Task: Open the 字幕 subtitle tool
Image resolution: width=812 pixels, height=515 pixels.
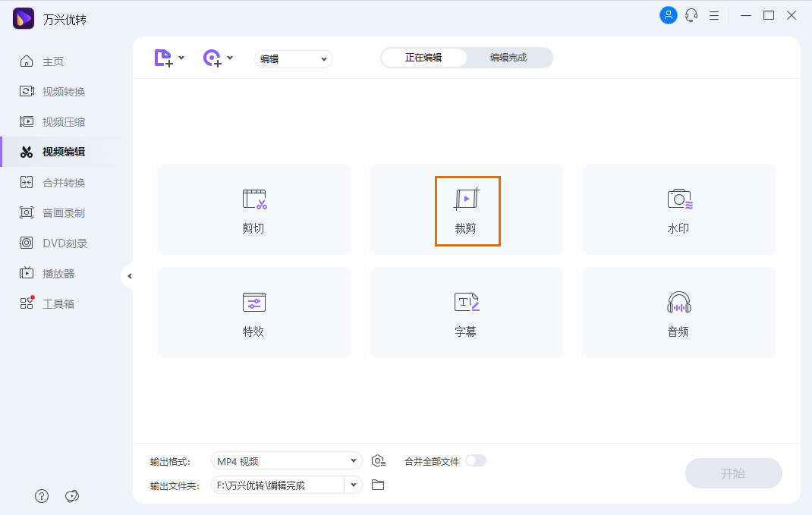Action: coord(466,312)
